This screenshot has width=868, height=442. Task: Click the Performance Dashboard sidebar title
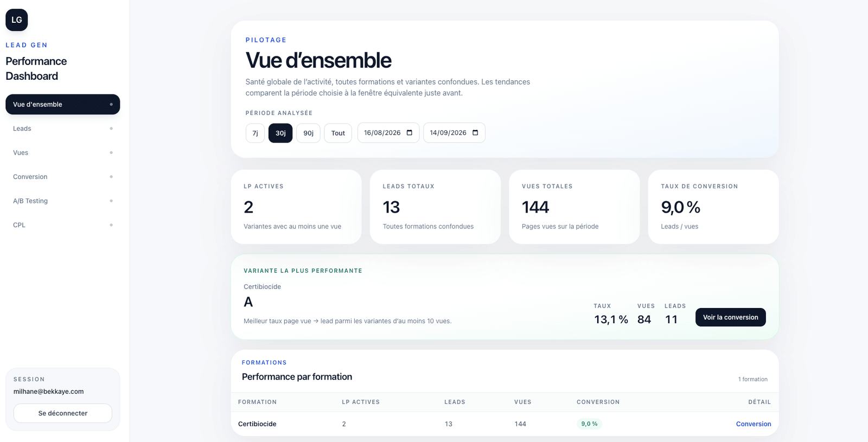36,69
